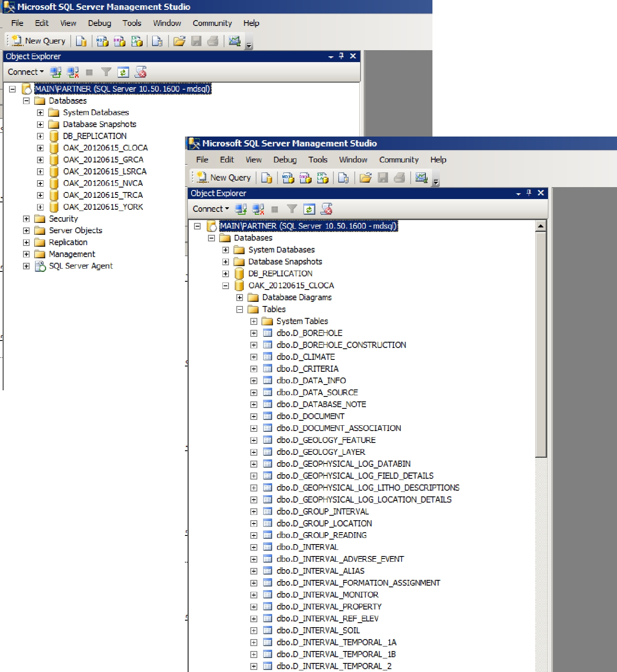The image size is (617, 672).
Task: Click the scroll icon with red mark in back Object Explorer
Action: [x=141, y=72]
